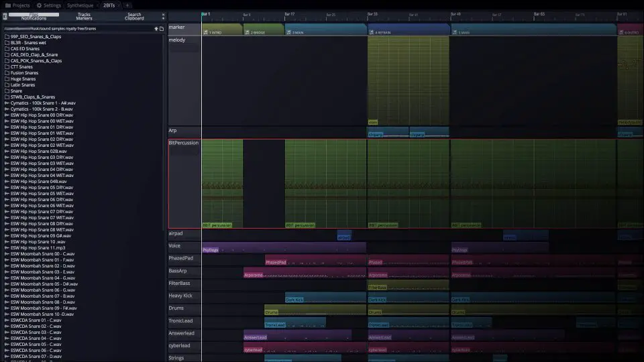This screenshot has width=644, height=362.
Task: Select the Arp track header
Action: click(x=184, y=132)
